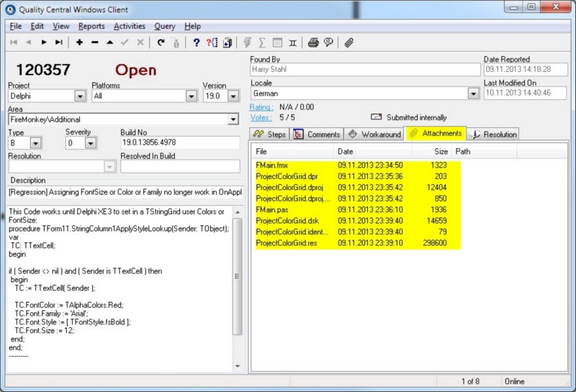
Task: Open the Reports menu
Action: [x=91, y=27]
